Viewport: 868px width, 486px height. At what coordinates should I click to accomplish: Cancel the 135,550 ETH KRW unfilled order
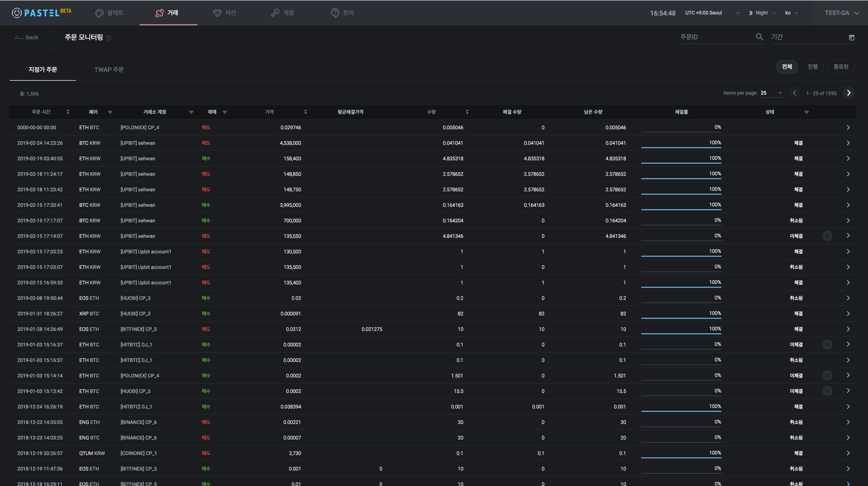tap(827, 236)
